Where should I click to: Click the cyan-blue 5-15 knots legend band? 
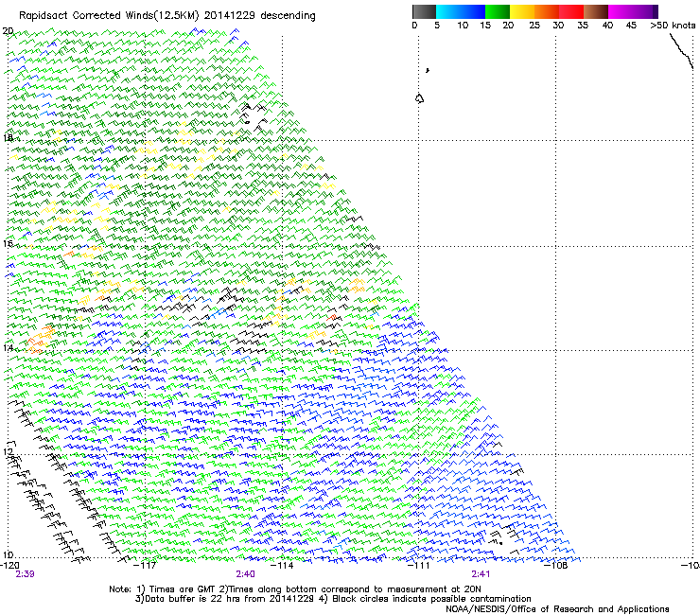[461, 11]
